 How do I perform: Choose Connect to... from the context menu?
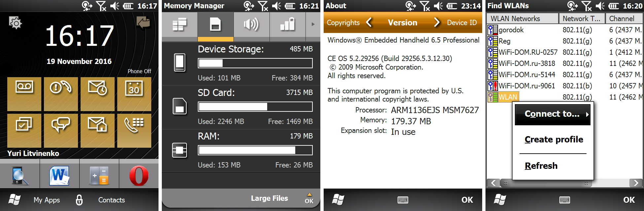(x=553, y=114)
